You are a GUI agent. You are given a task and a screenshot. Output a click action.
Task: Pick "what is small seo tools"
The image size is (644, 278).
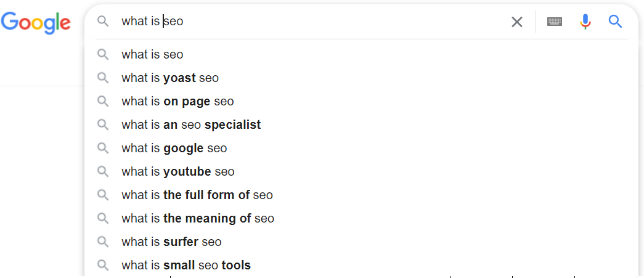[x=186, y=265]
